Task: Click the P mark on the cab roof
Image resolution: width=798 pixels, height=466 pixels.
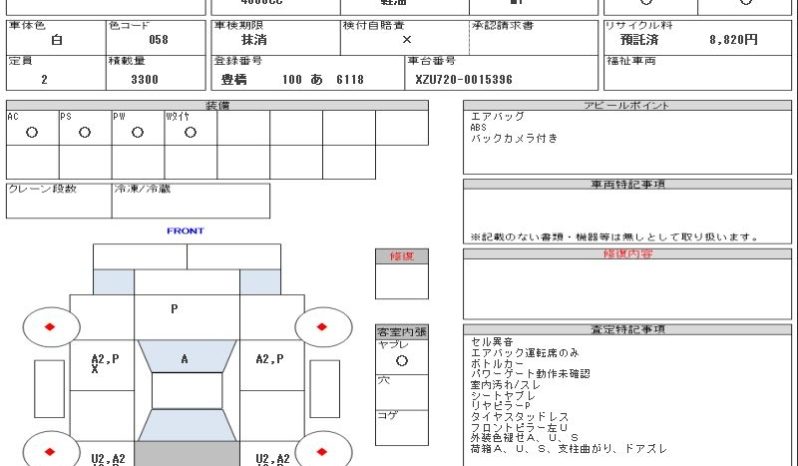Action: (174, 309)
